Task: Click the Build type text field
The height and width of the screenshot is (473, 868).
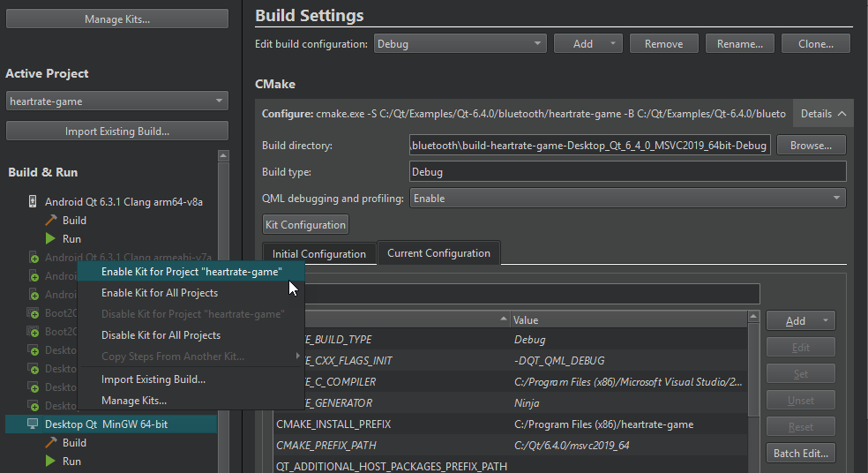Action: (x=628, y=172)
